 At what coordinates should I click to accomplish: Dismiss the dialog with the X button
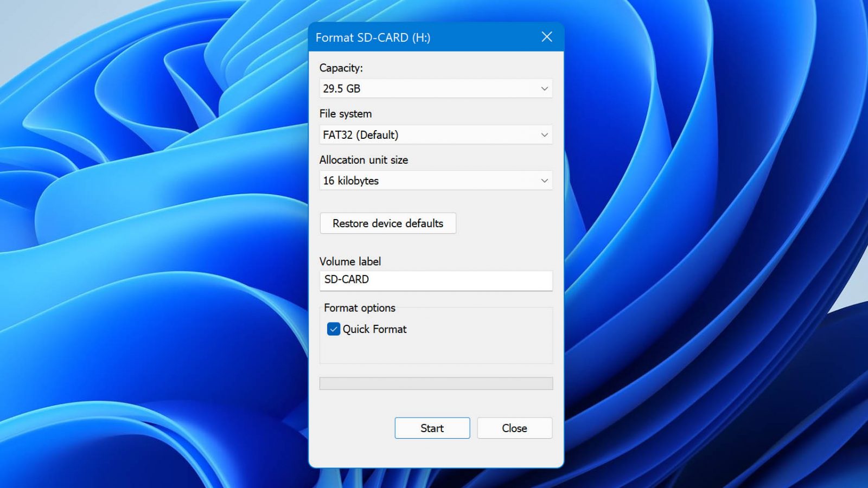pos(546,37)
